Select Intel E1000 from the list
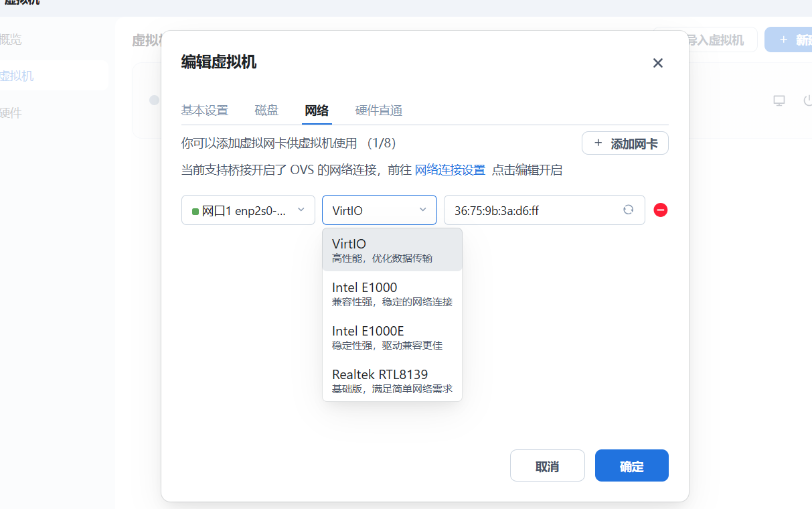The image size is (812, 509). click(x=392, y=293)
